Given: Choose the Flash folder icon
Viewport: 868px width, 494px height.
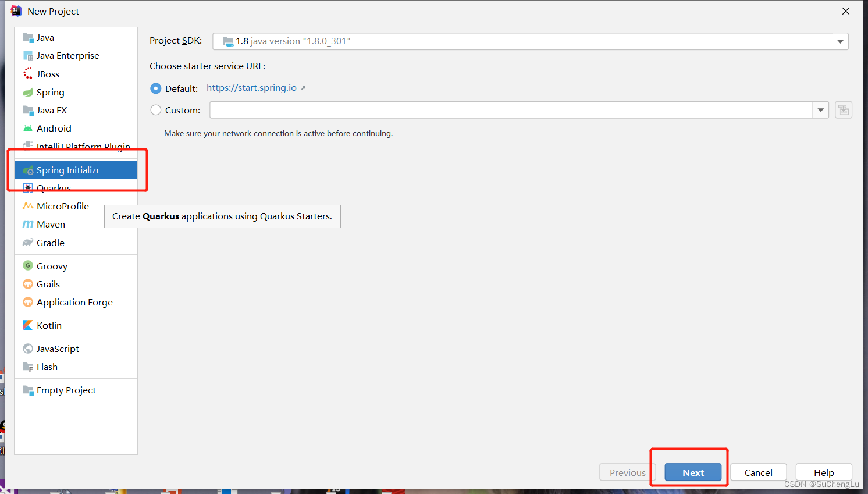Looking at the screenshot, I should point(28,367).
